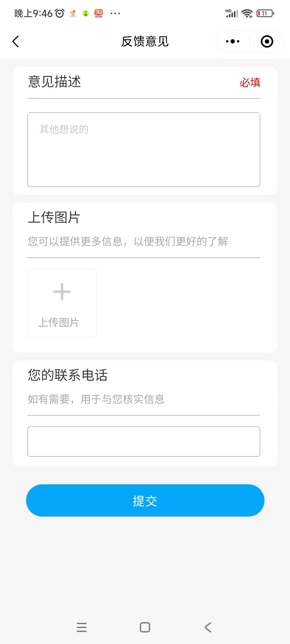The height and width of the screenshot is (644, 290).
Task: Tap the plus icon to add image
Action: click(x=62, y=292)
